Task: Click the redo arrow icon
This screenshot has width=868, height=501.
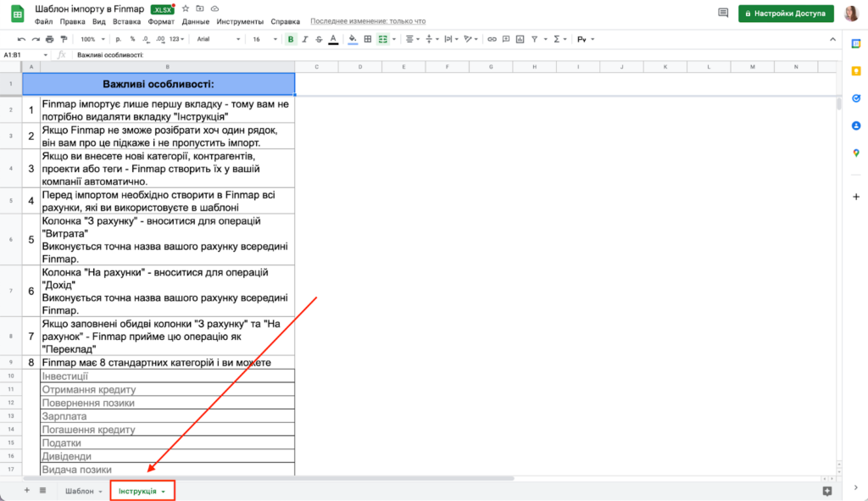Action: 36,39
